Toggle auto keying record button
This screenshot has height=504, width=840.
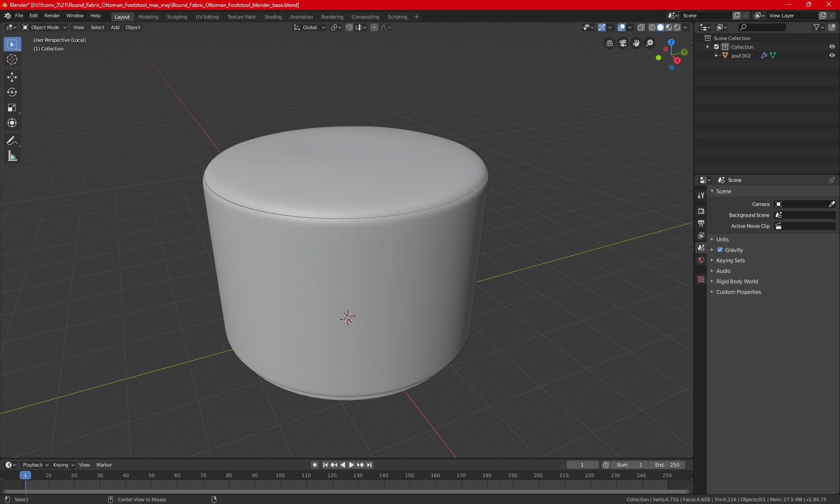click(315, 465)
